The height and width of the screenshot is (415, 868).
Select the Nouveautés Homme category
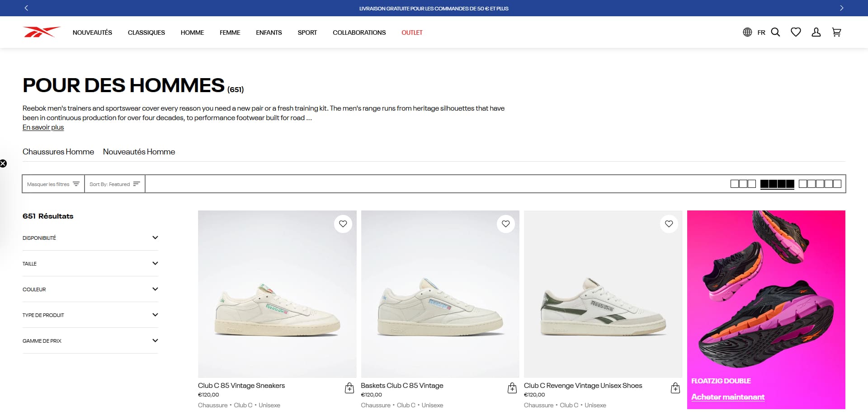point(139,152)
